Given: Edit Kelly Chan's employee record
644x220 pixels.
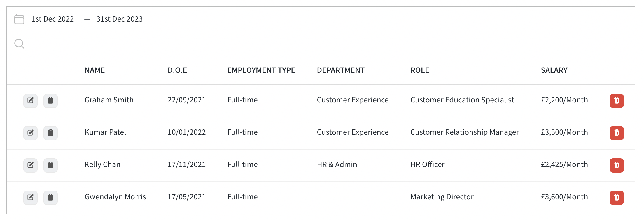Looking at the screenshot, I should click(x=30, y=165).
